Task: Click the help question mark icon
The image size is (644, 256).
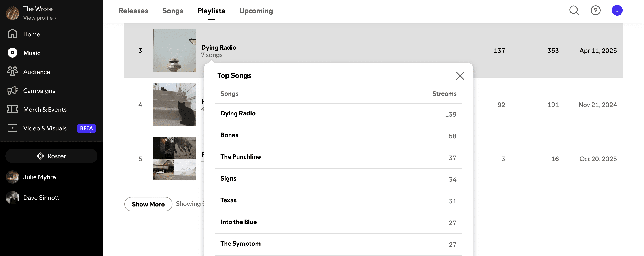Action: click(x=595, y=11)
